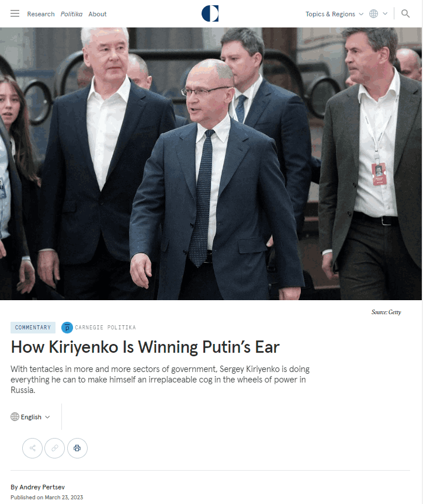Click the article headline about Kiriyenko
The image size is (423, 504).
[145, 347]
